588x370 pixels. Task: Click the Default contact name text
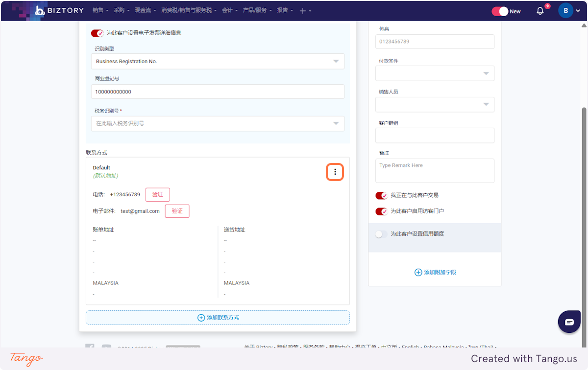tap(101, 167)
